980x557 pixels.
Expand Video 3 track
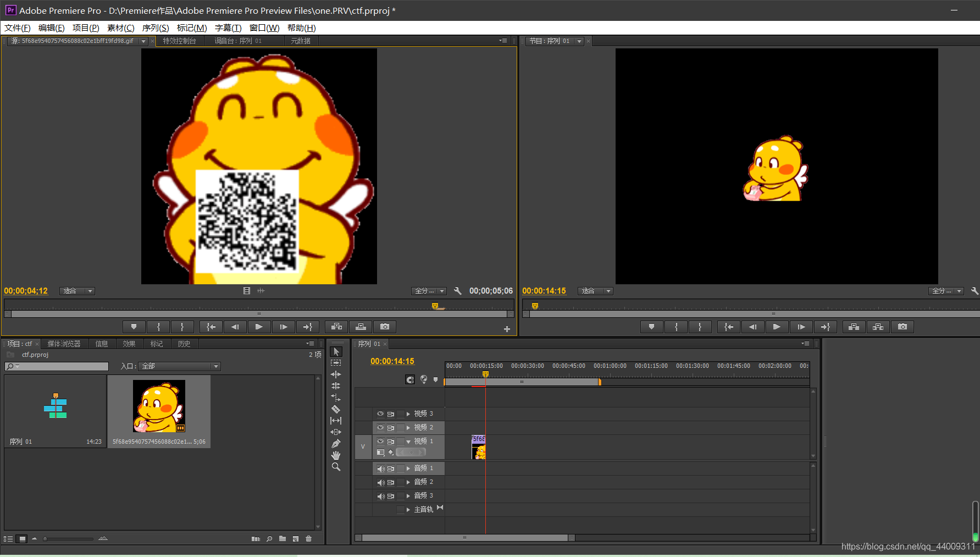coord(408,413)
